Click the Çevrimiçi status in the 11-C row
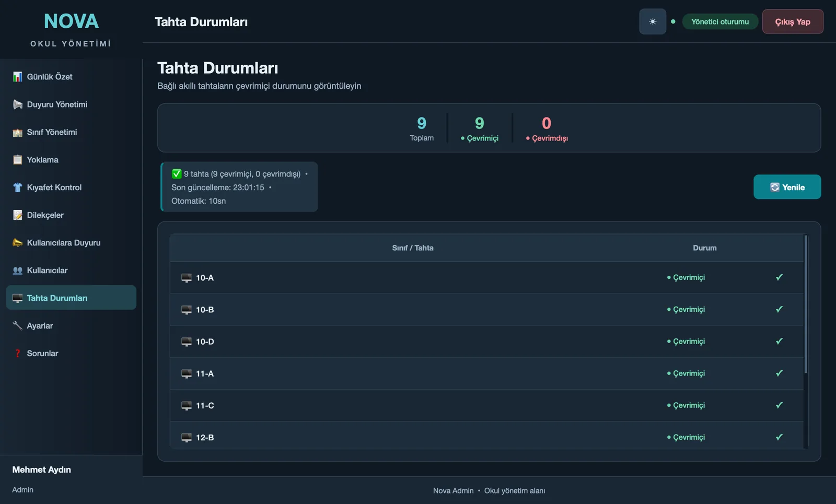 686,405
